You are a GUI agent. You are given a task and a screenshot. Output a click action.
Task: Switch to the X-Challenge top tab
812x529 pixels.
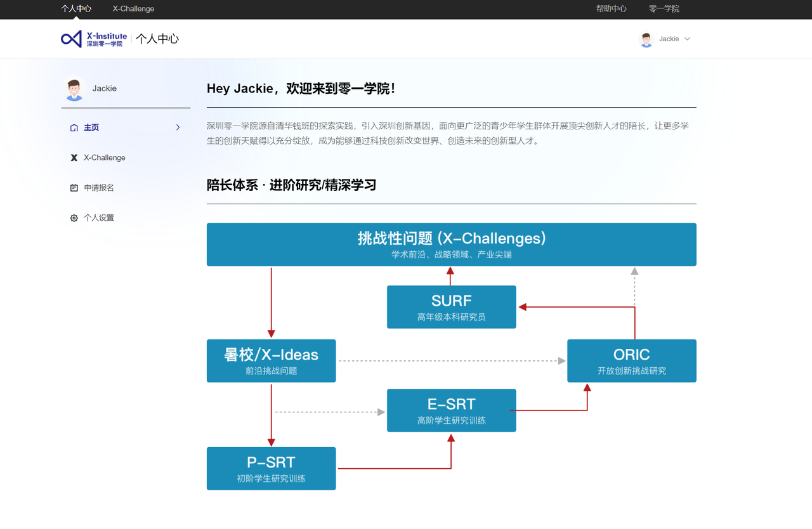click(x=133, y=9)
